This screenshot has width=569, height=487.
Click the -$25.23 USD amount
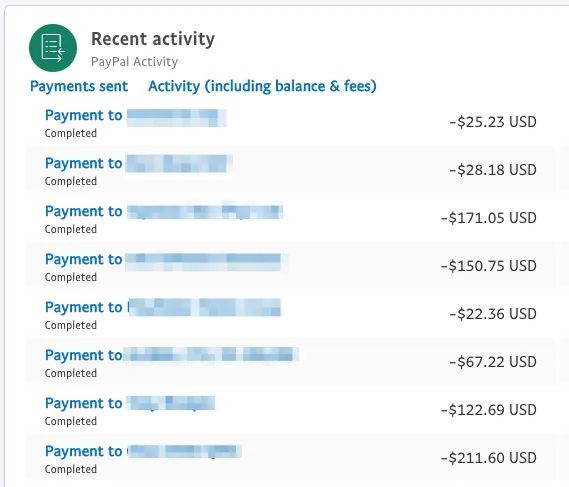pyautogui.click(x=493, y=122)
